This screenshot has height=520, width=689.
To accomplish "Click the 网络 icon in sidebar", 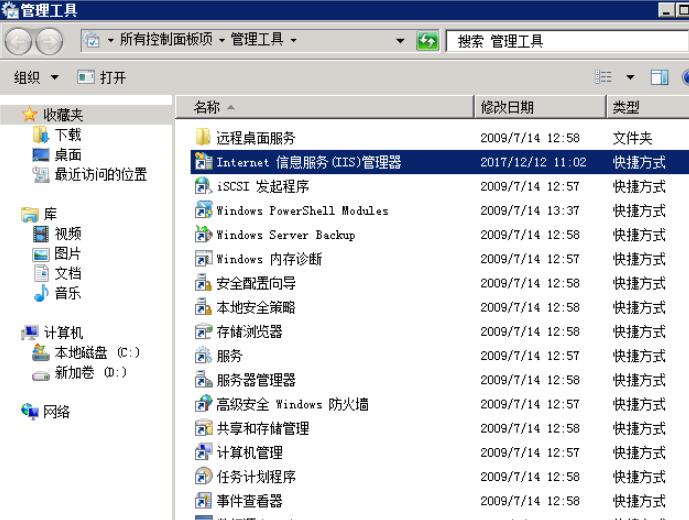I will point(30,411).
